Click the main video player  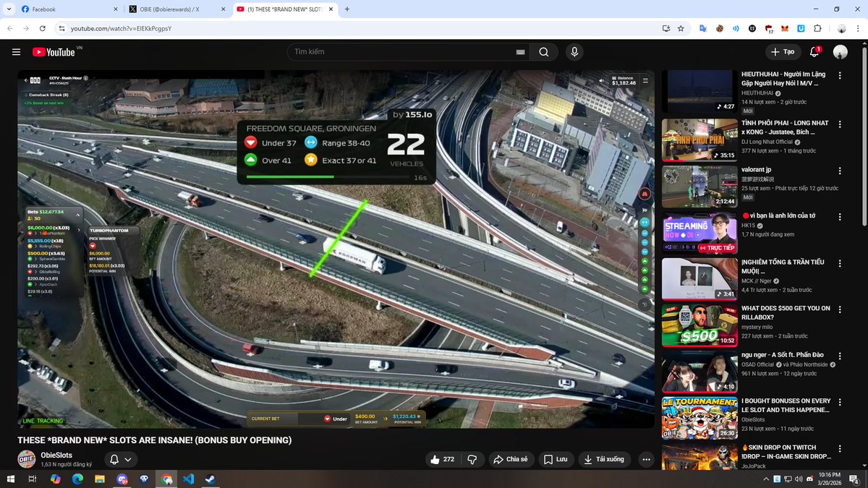click(336, 249)
